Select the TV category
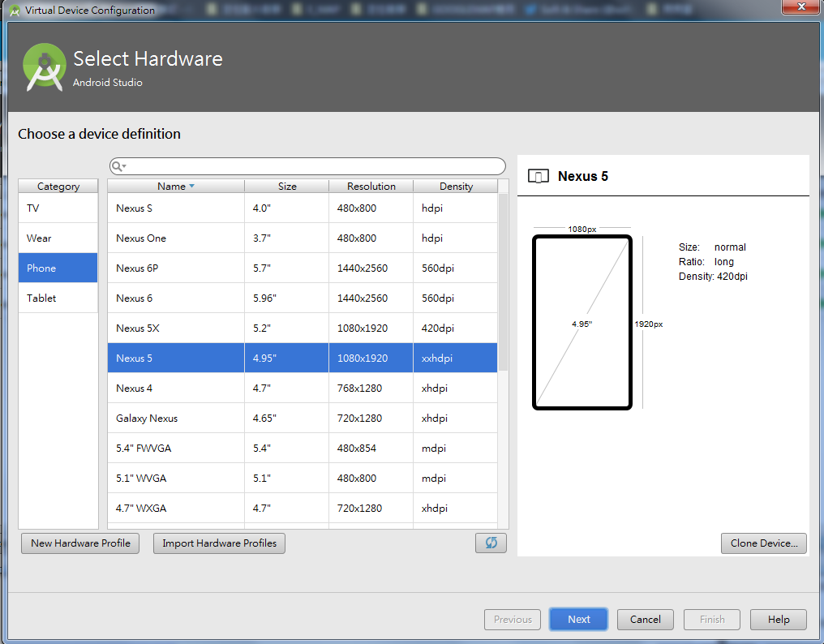This screenshot has width=824, height=644. [58, 208]
